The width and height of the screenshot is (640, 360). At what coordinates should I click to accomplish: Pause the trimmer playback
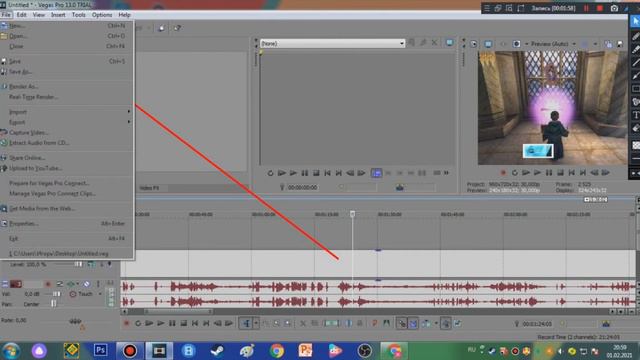coord(304,173)
